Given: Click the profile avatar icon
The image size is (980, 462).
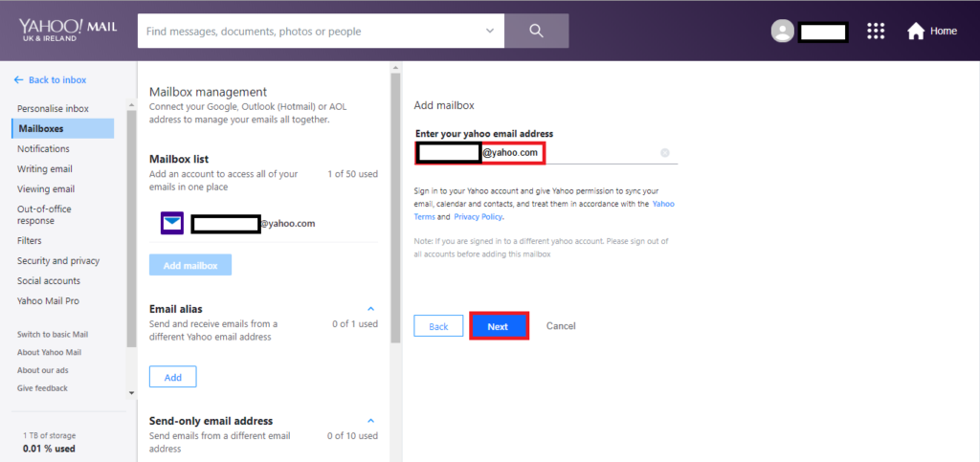Looking at the screenshot, I should pyautogui.click(x=783, y=32).
